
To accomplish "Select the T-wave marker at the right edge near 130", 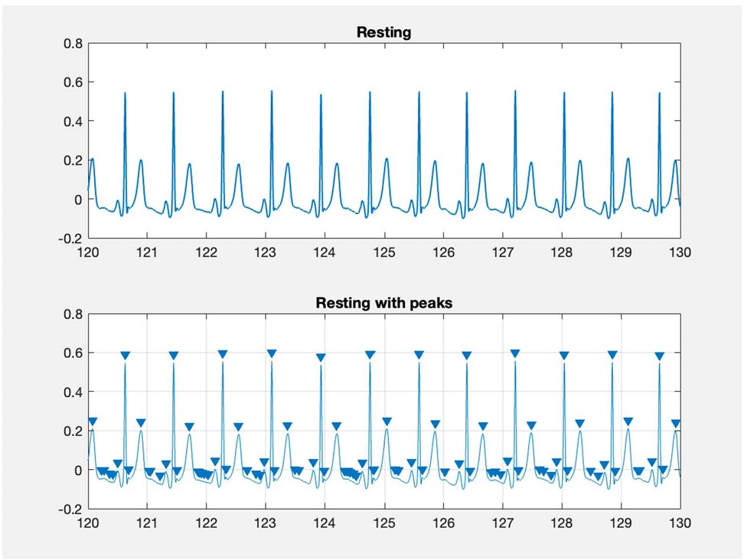I will pos(676,423).
